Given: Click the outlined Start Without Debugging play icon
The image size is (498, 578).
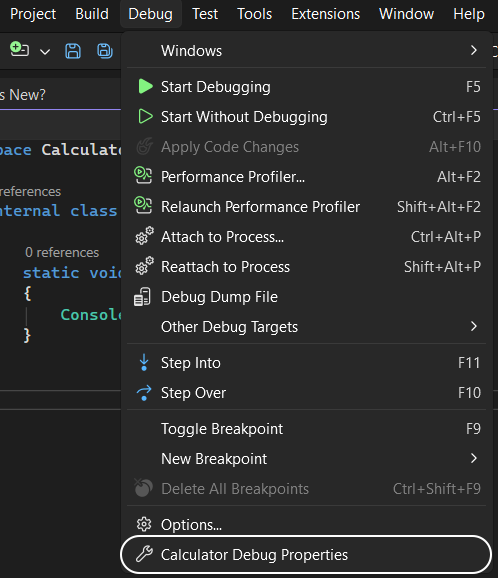Looking at the screenshot, I should (x=145, y=116).
